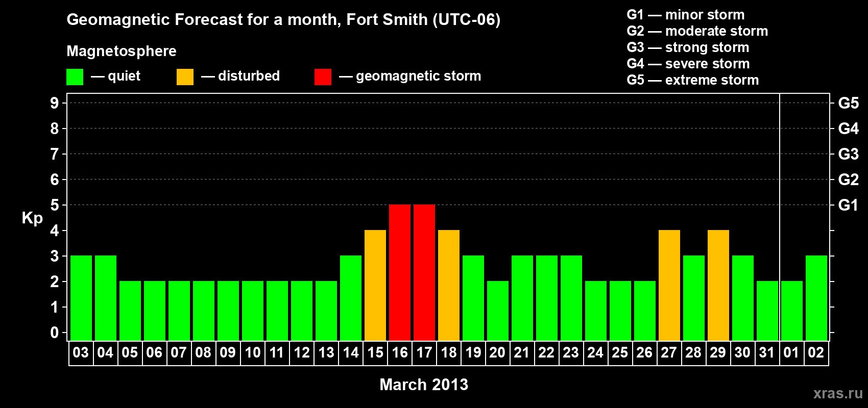Screen dimensions: 868x408
Task: Click the green bar for April 02
Action: (x=816, y=298)
